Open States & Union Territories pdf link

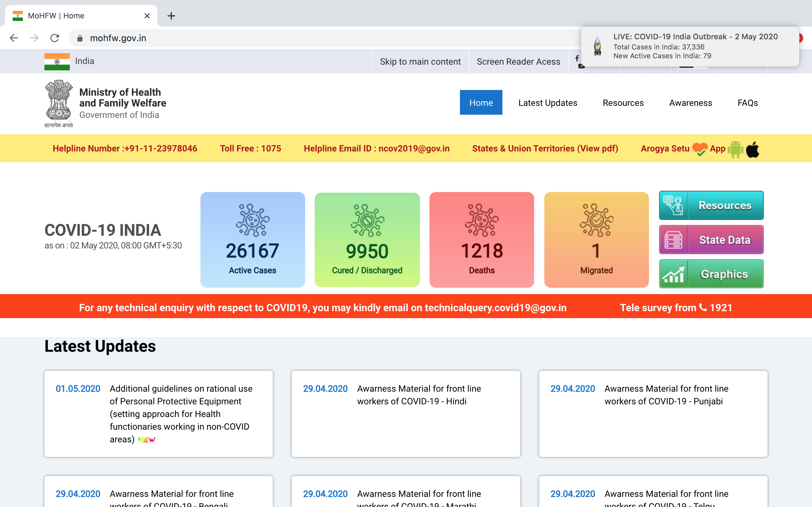[x=545, y=149]
